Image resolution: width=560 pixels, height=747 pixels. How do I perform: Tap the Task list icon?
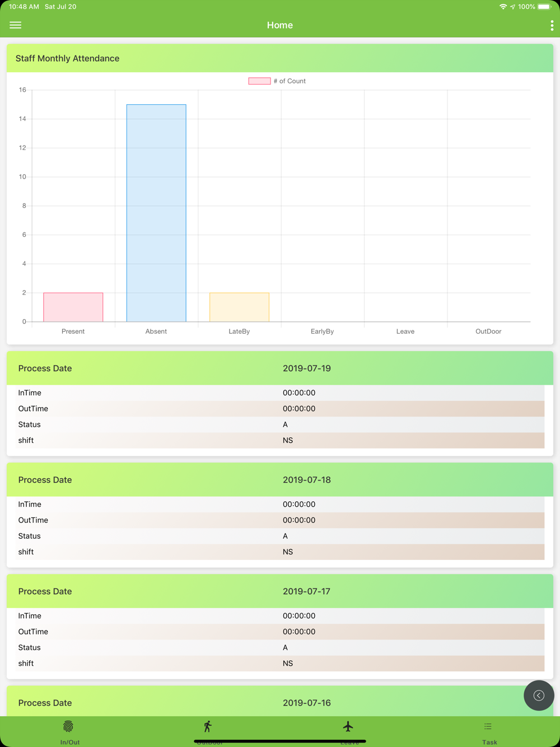coord(488,726)
